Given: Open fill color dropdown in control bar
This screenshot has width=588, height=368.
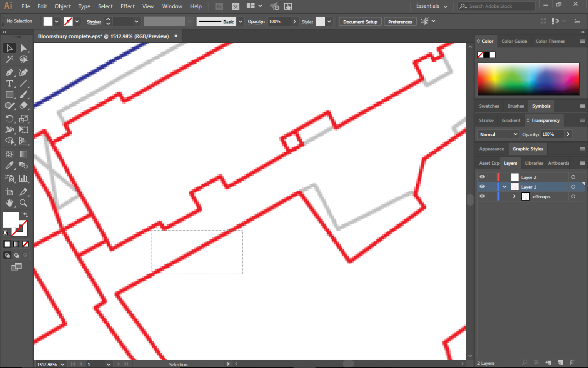Looking at the screenshot, I should (x=57, y=21).
